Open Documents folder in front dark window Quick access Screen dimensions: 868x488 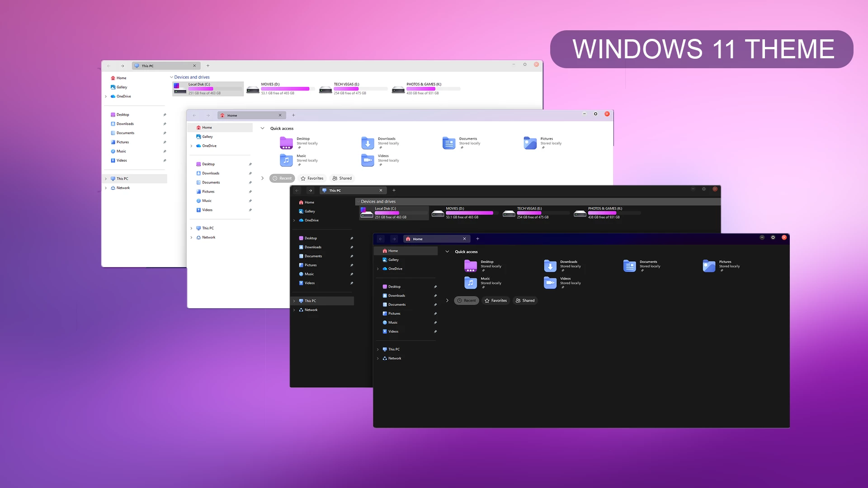[642, 266]
